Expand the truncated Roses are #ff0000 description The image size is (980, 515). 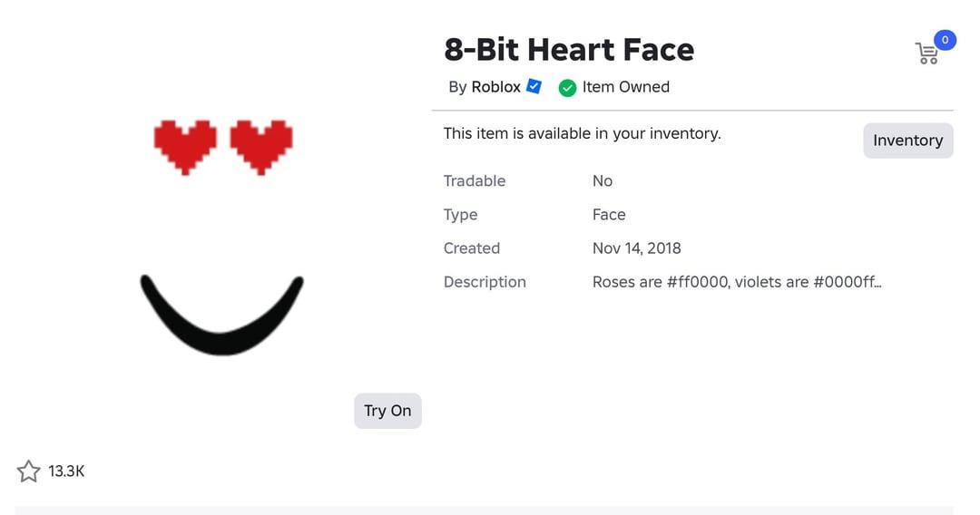tap(737, 282)
